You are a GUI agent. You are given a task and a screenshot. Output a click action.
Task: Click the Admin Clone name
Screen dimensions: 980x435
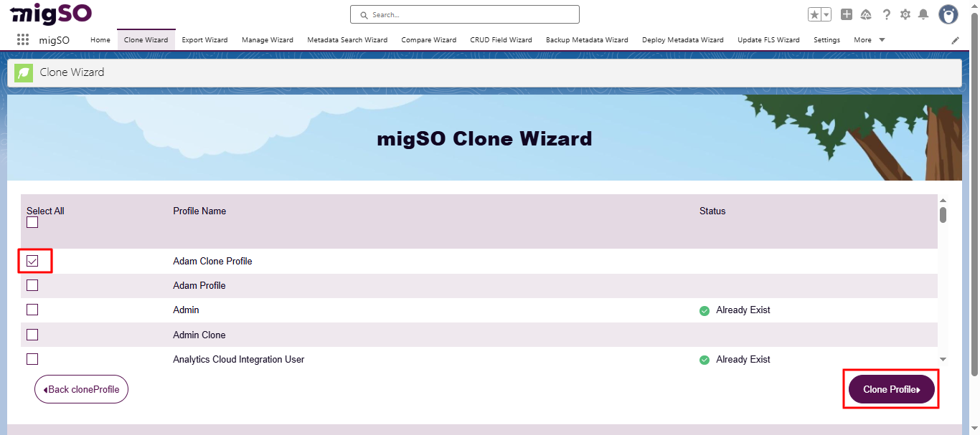(x=199, y=335)
